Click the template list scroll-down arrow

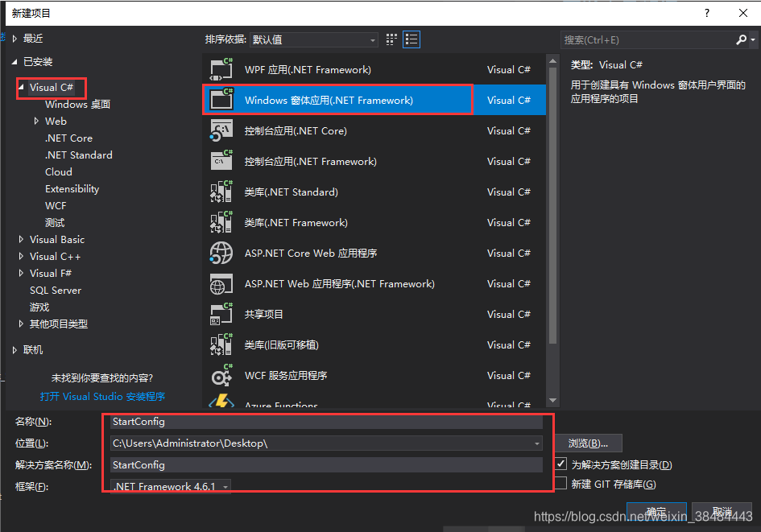552,400
